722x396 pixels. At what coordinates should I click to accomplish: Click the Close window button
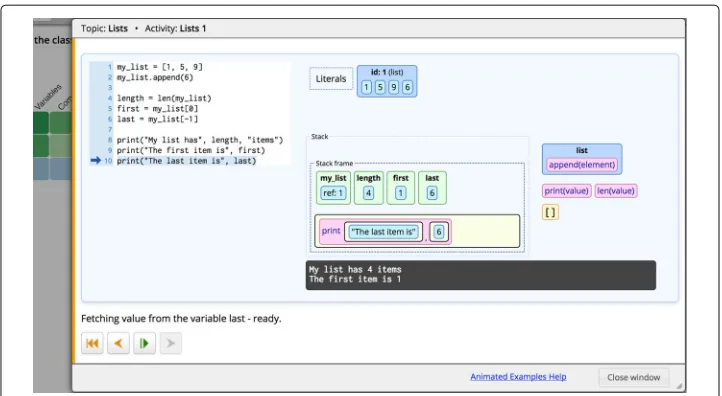point(634,377)
